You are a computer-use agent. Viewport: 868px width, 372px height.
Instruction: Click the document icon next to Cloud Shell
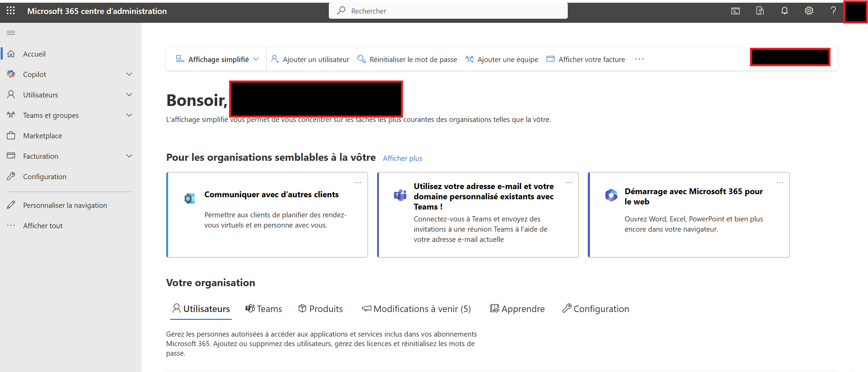pos(760,11)
